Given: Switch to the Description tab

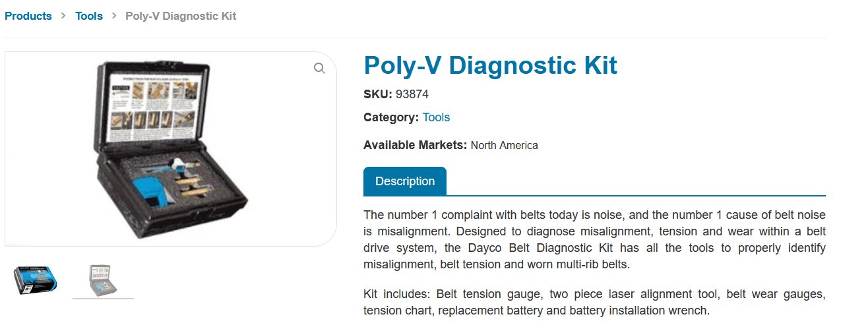Looking at the screenshot, I should click(x=405, y=181).
